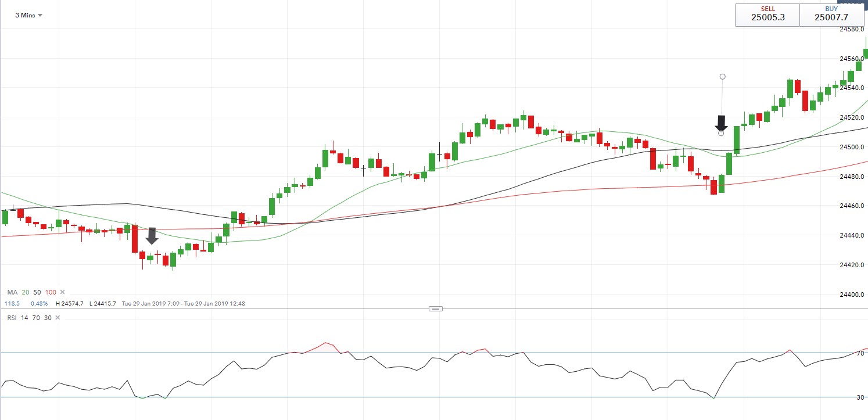Click the BUY 25007.7 button
The height and width of the screenshot is (420, 868).
pyautogui.click(x=832, y=15)
